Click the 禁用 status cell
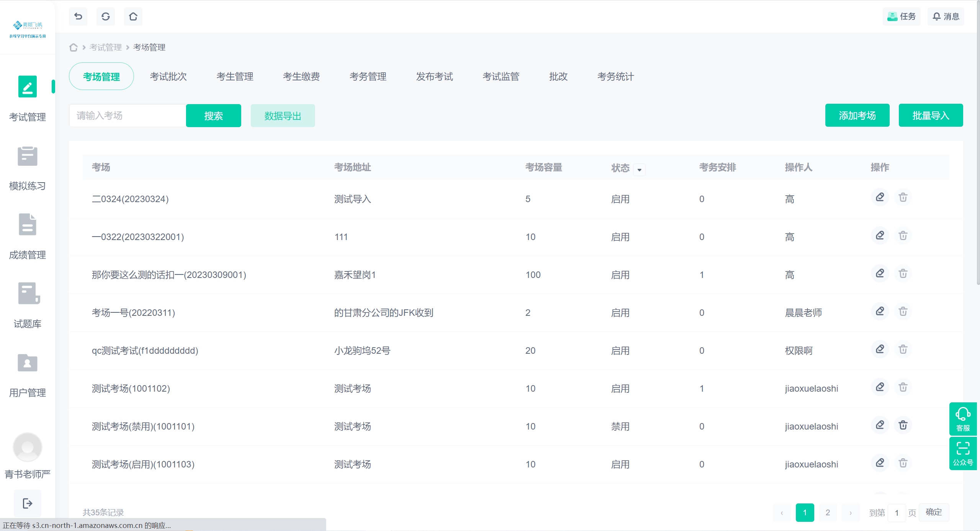The width and height of the screenshot is (980, 531). click(x=620, y=426)
